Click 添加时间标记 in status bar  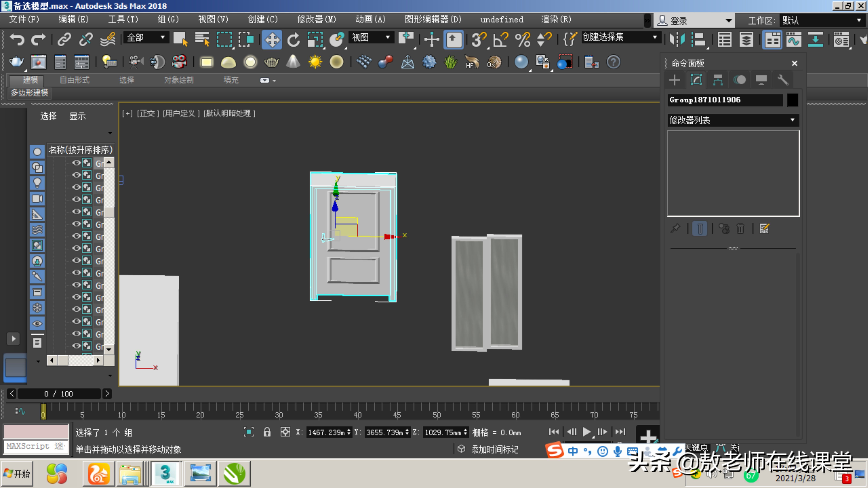click(494, 449)
